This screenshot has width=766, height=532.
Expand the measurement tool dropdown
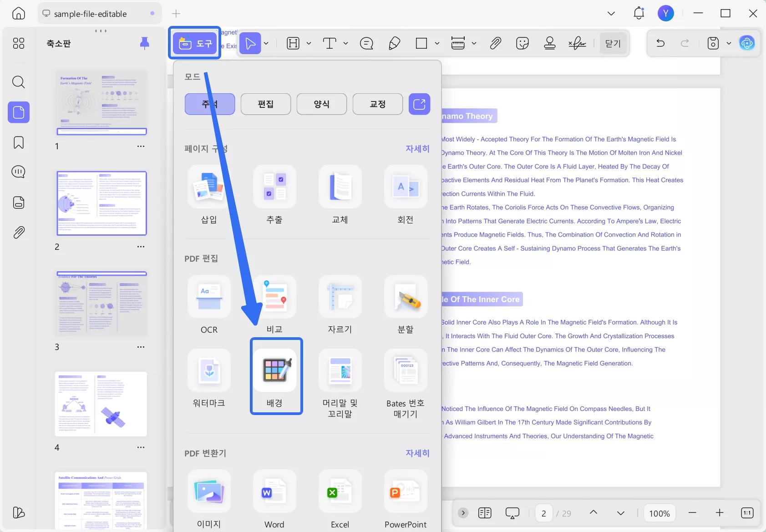click(x=474, y=43)
